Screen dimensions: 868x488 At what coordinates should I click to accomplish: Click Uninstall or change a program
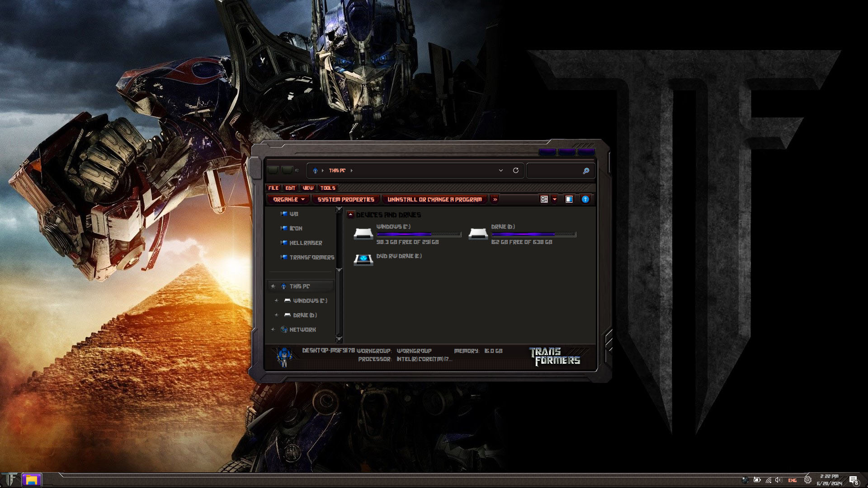434,199
